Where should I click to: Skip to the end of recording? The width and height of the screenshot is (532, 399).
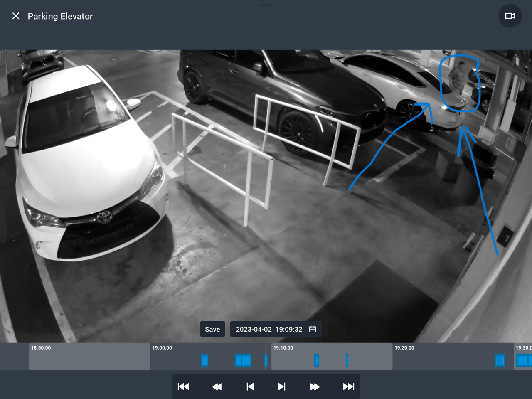click(348, 387)
